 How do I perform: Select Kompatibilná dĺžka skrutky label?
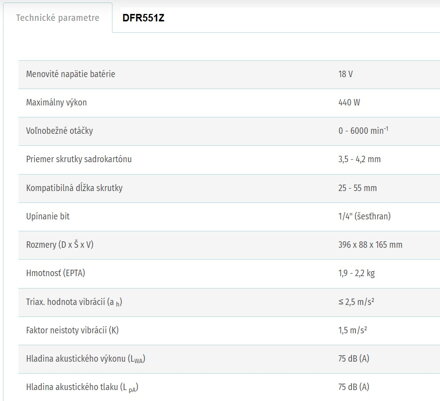click(74, 188)
